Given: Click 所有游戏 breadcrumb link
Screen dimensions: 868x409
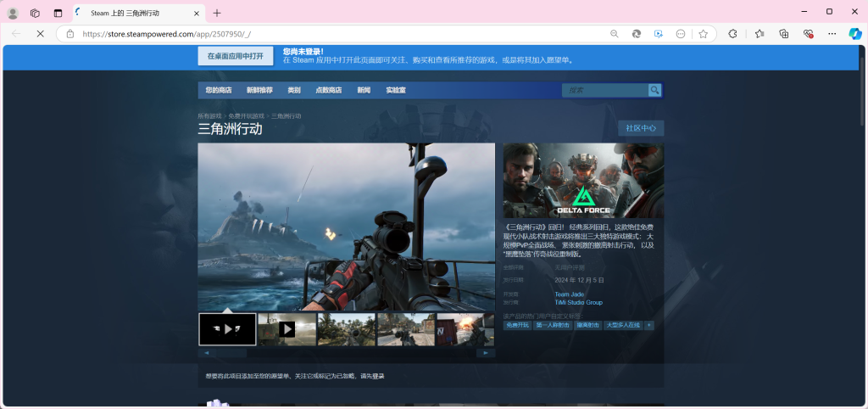Looking at the screenshot, I should click(210, 116).
